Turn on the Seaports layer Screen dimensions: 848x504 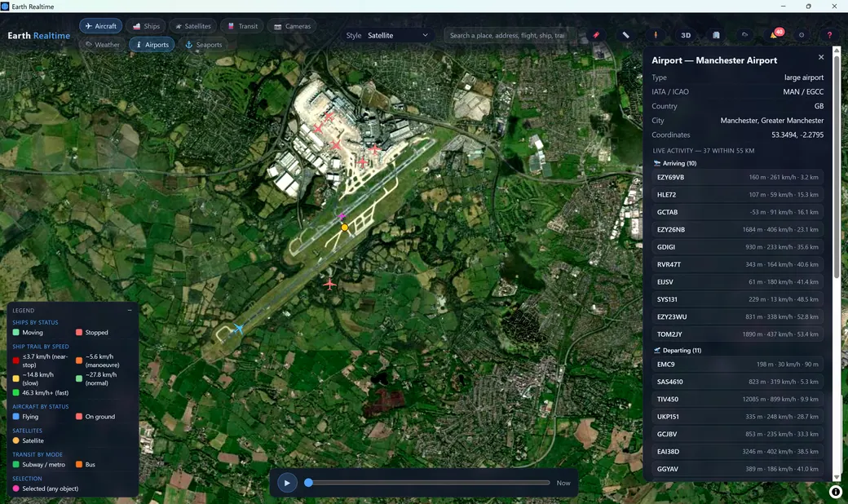[204, 44]
